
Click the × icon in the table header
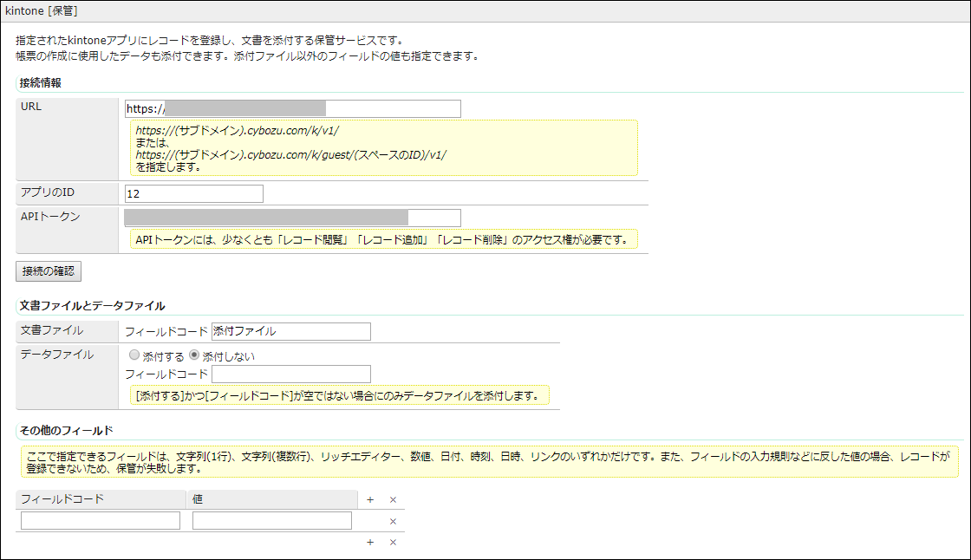392,499
